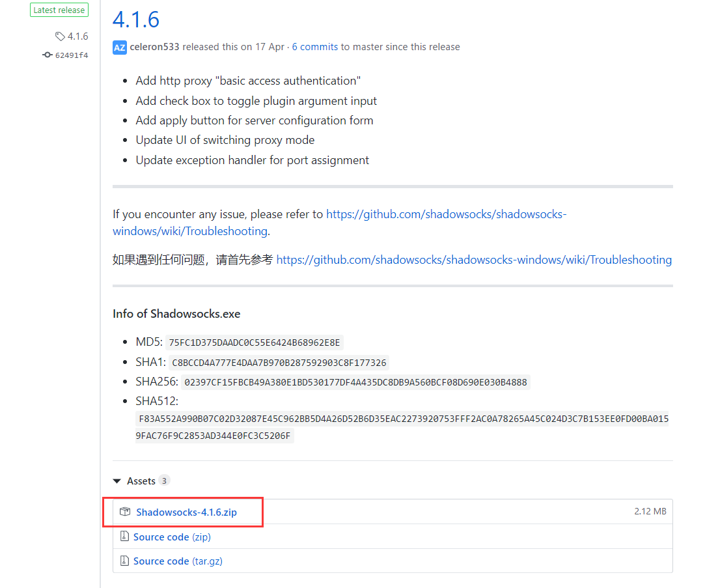This screenshot has width=705, height=588.
Task: View the 6 commits since release
Action: [314, 47]
